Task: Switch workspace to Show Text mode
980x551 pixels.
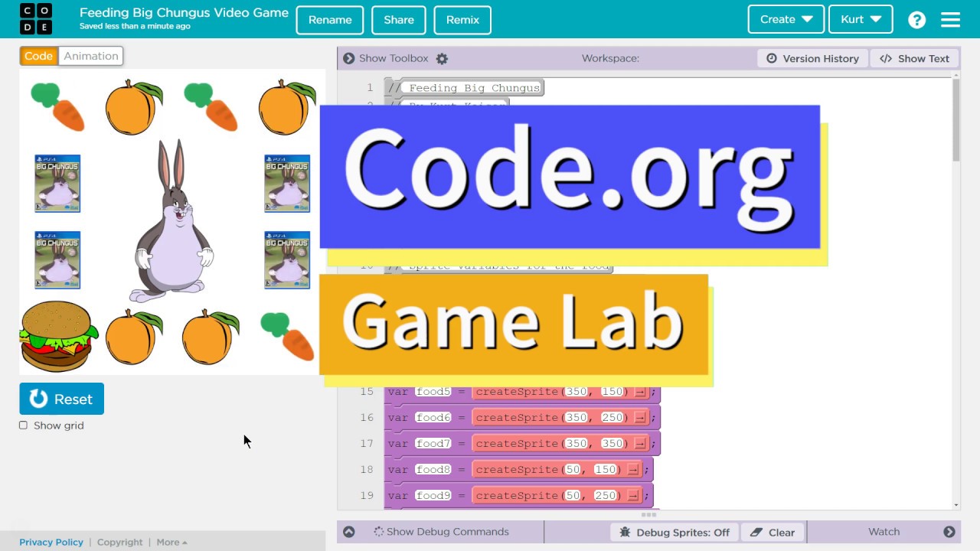Action: (x=914, y=58)
